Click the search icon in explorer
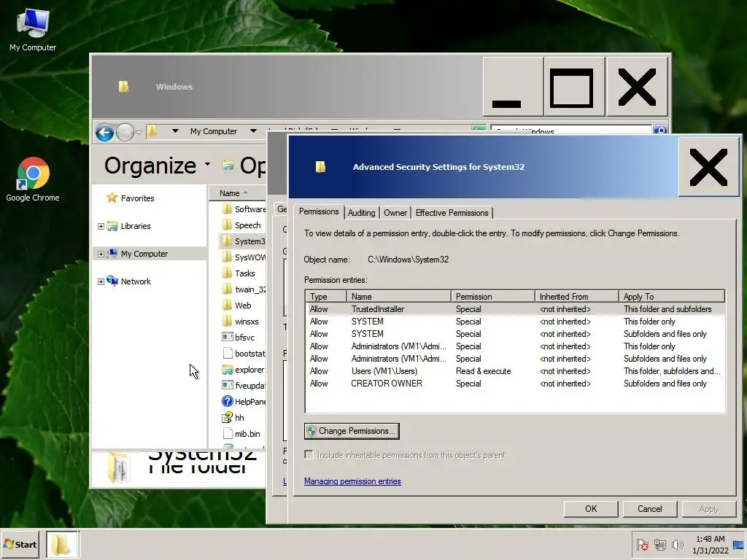The width and height of the screenshot is (747, 560). (x=659, y=130)
